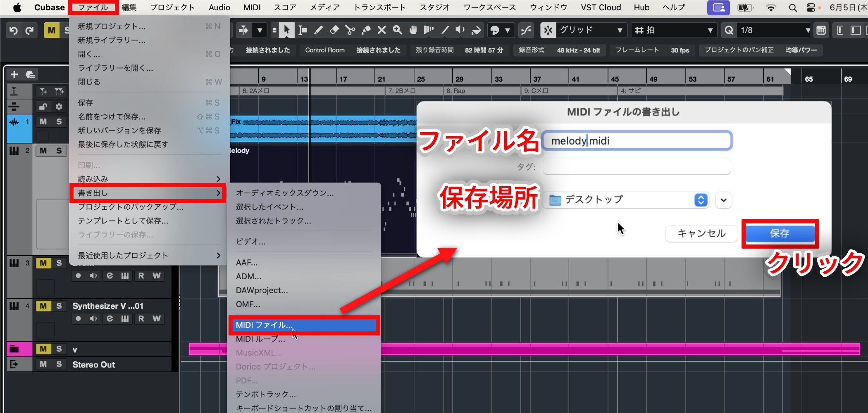Open the color tool dropdown arrow
This screenshot has height=413, width=868.
(x=508, y=30)
